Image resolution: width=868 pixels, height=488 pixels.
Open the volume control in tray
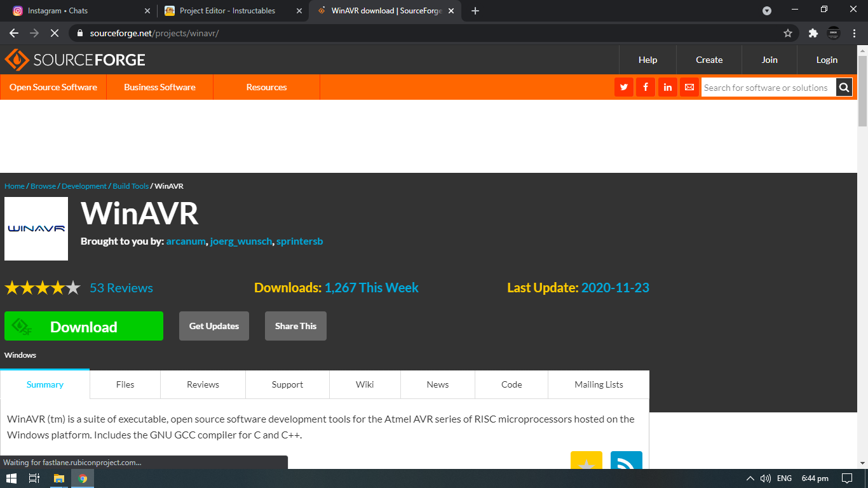coord(766,478)
